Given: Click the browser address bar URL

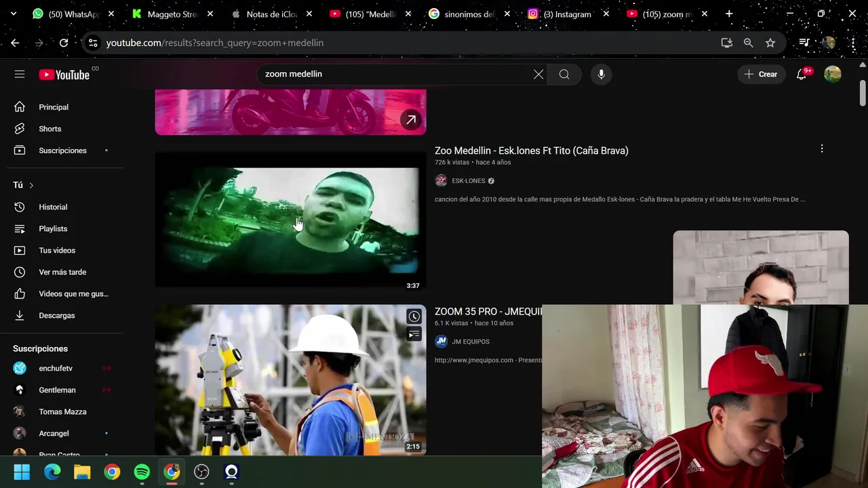Looking at the screenshot, I should [215, 43].
